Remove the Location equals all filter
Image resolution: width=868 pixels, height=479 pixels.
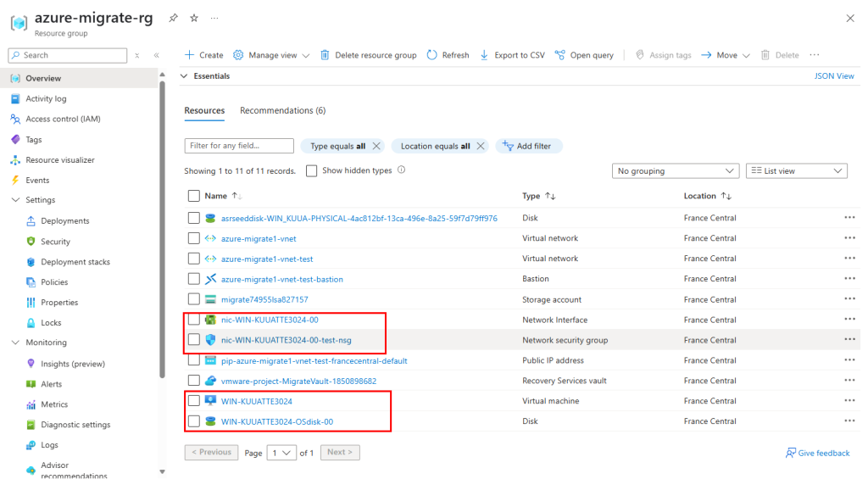click(481, 146)
